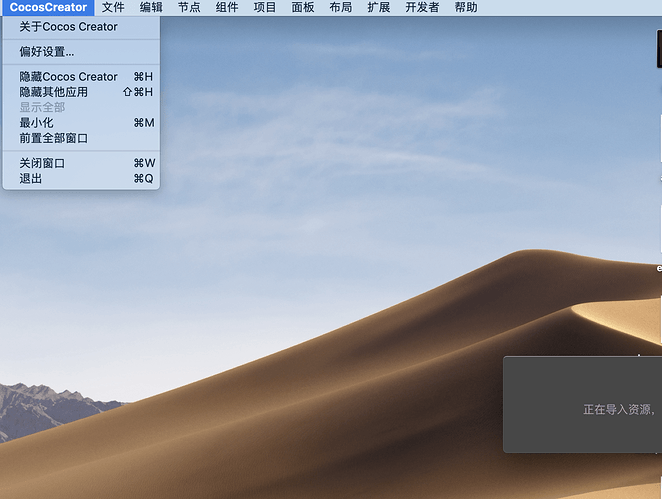Choose 退出 to quit Cocos Creator

pyautogui.click(x=81, y=179)
